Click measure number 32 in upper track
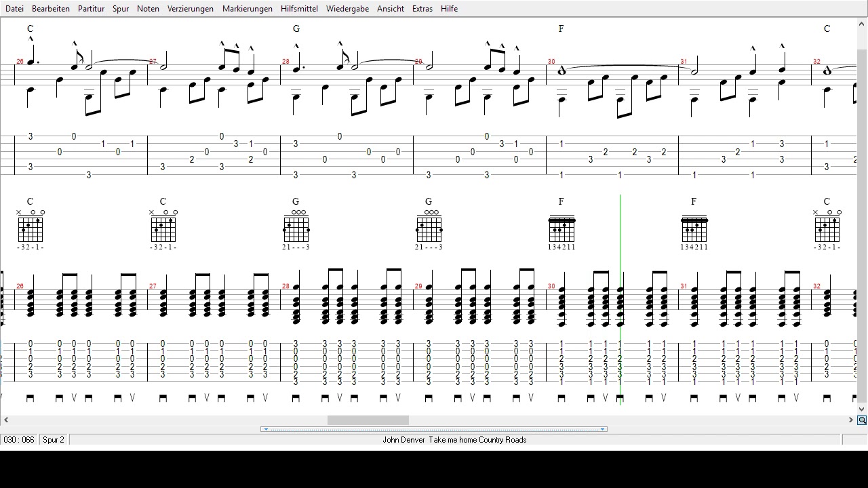868x488 pixels. (x=816, y=62)
